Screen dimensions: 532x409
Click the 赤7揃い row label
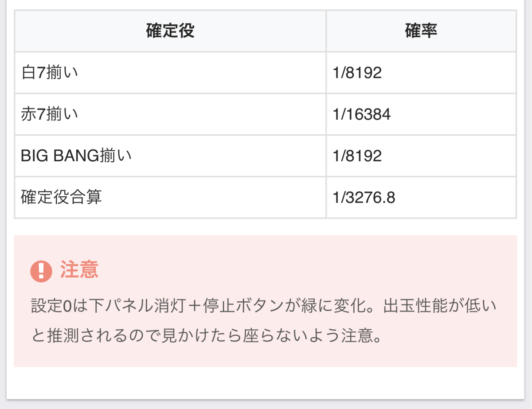[x=50, y=114]
